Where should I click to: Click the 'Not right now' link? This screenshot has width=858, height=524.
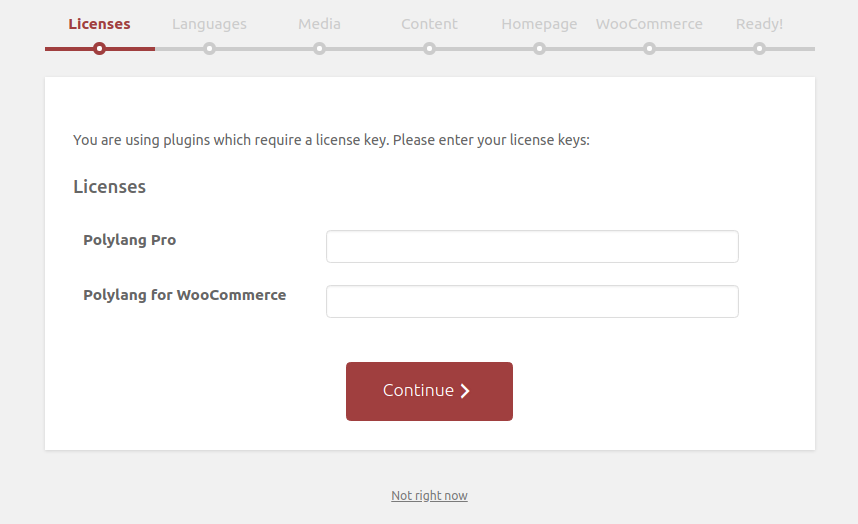click(429, 496)
